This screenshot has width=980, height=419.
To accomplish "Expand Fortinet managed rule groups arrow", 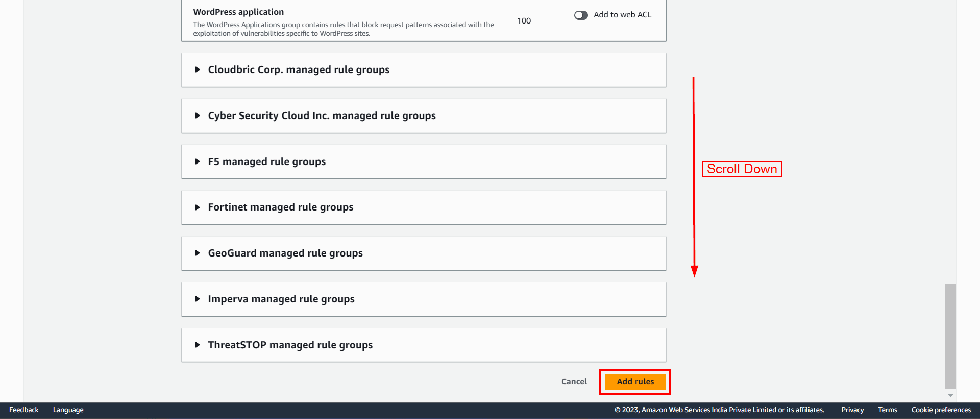I will tap(197, 207).
